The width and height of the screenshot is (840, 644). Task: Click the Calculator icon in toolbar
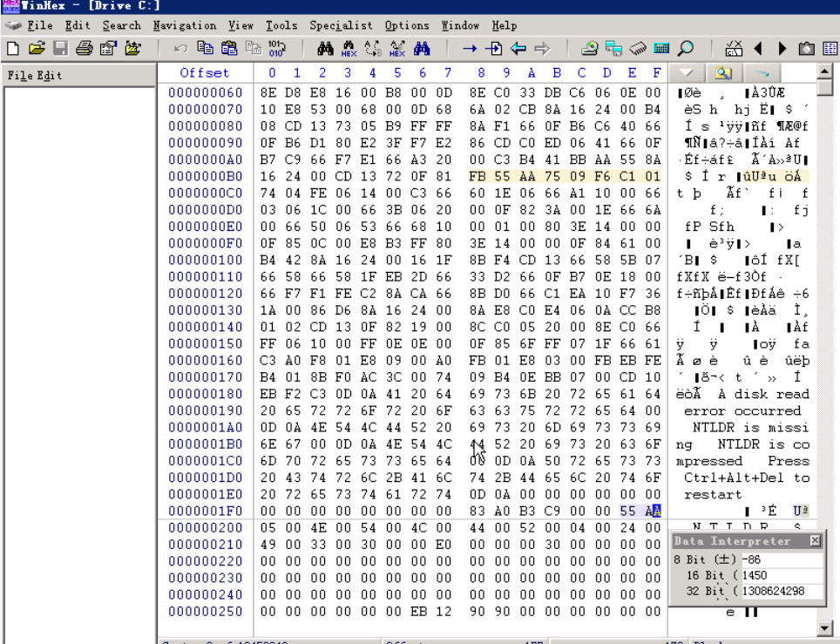661,49
